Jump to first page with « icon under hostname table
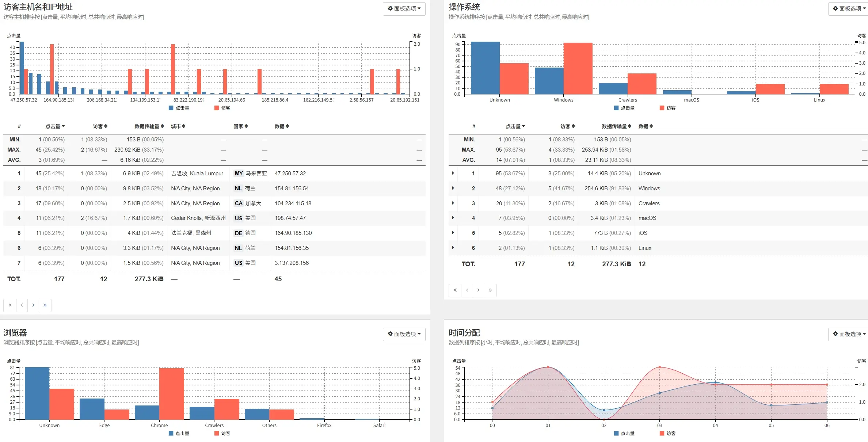Image resolution: width=868 pixels, height=442 pixels. point(10,305)
